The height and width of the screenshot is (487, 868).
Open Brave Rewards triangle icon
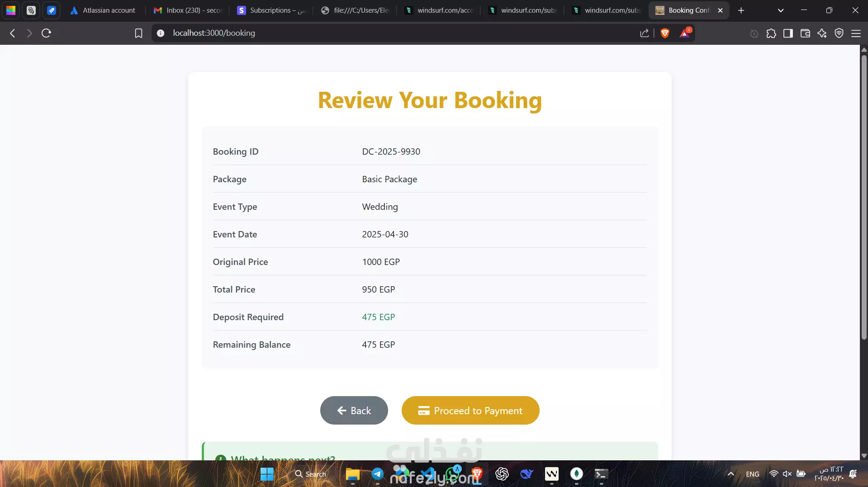pyautogui.click(x=685, y=33)
